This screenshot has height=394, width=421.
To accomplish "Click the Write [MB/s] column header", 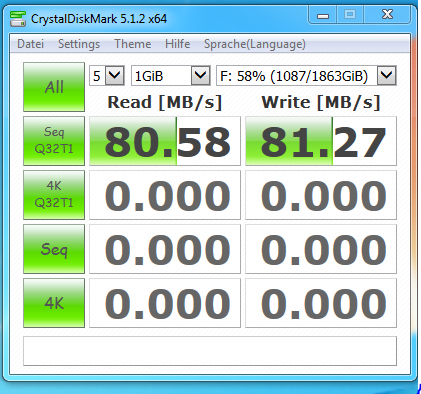I will click(321, 102).
